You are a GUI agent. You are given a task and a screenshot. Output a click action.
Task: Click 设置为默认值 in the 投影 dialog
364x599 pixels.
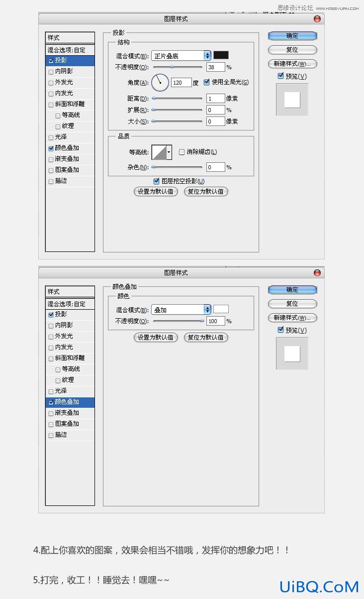tap(156, 191)
